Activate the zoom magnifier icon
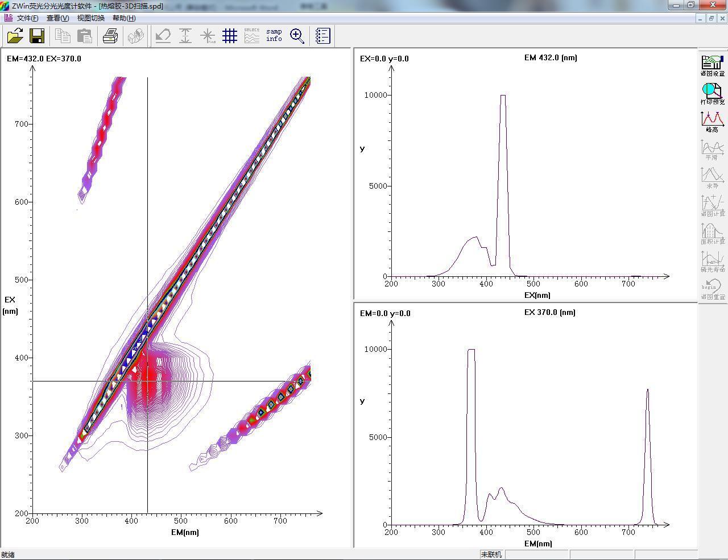The height and width of the screenshot is (560, 728). click(x=297, y=36)
